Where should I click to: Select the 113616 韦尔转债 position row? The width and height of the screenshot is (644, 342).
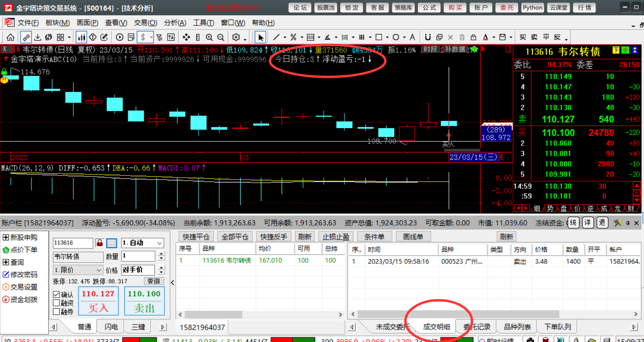(x=260, y=261)
